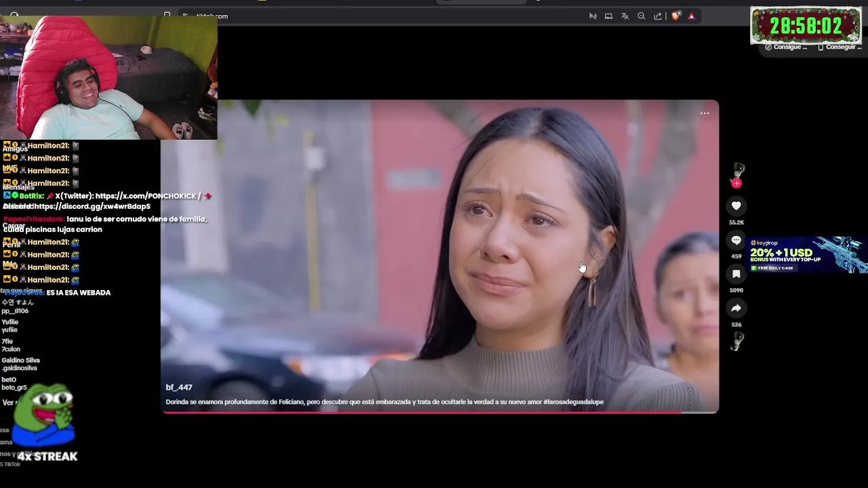Click the 459 comments count
Screen dimensions: 868x488
pos(736,256)
